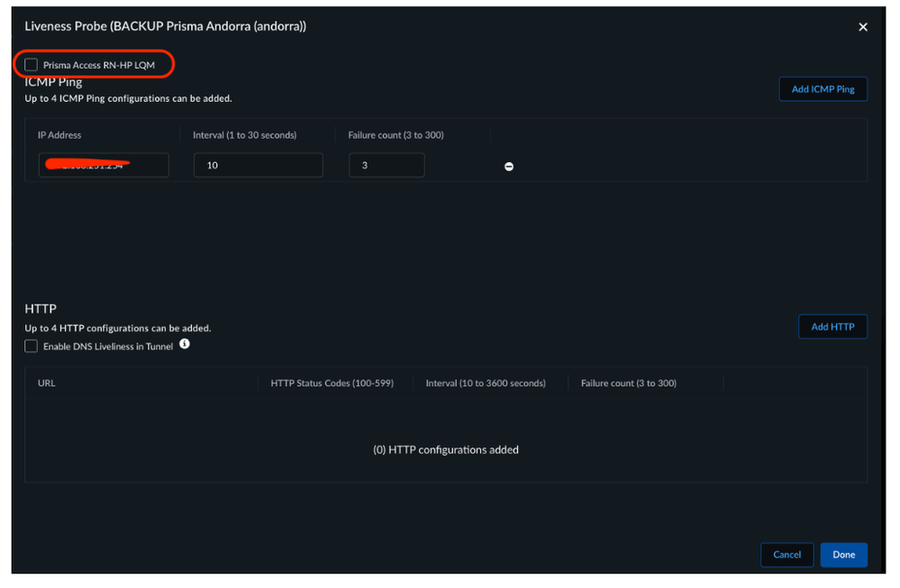Edit the Interval field showing 10
The width and height of the screenshot is (900, 588).
click(x=259, y=165)
